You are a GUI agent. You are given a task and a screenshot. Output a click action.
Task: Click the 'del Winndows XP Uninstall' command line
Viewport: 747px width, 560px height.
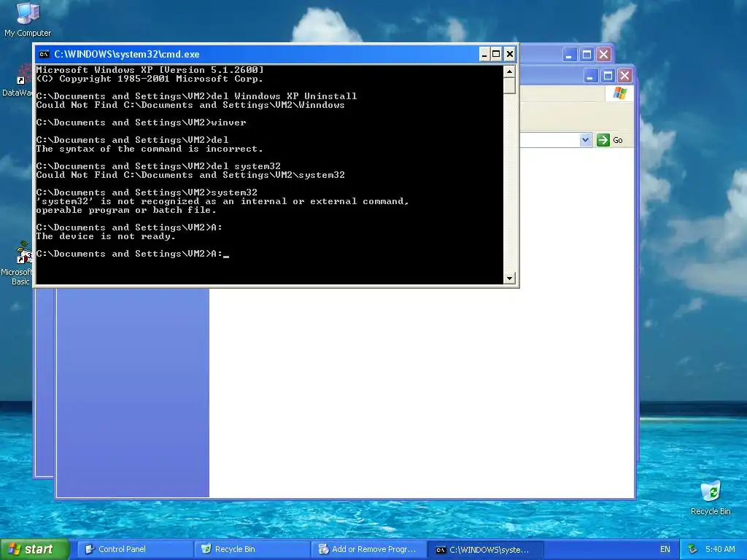point(196,96)
